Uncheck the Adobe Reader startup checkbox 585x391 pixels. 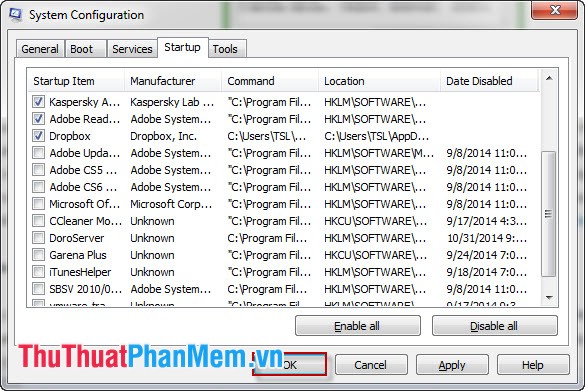38,119
